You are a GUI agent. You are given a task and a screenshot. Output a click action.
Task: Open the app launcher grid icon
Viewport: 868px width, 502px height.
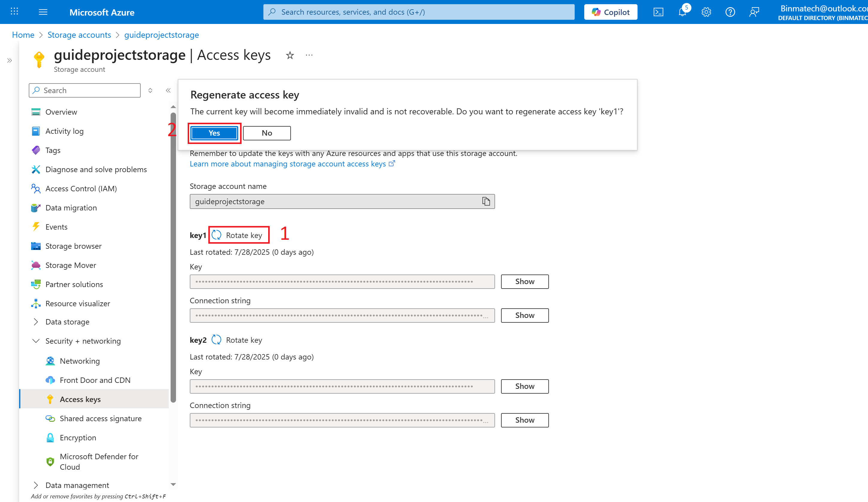pos(14,12)
